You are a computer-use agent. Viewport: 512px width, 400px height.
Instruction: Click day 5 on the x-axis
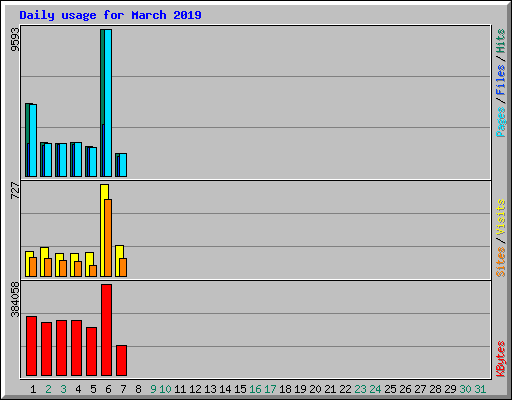tap(93, 389)
